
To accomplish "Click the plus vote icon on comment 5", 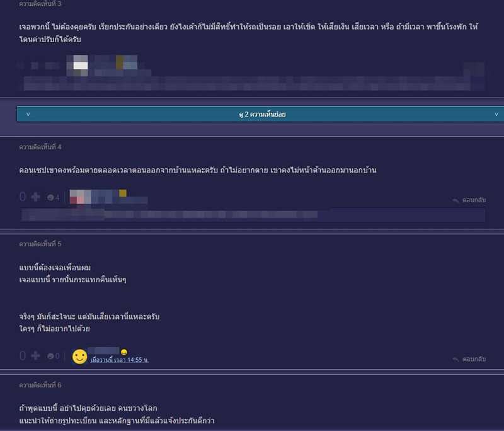I will (35, 356).
